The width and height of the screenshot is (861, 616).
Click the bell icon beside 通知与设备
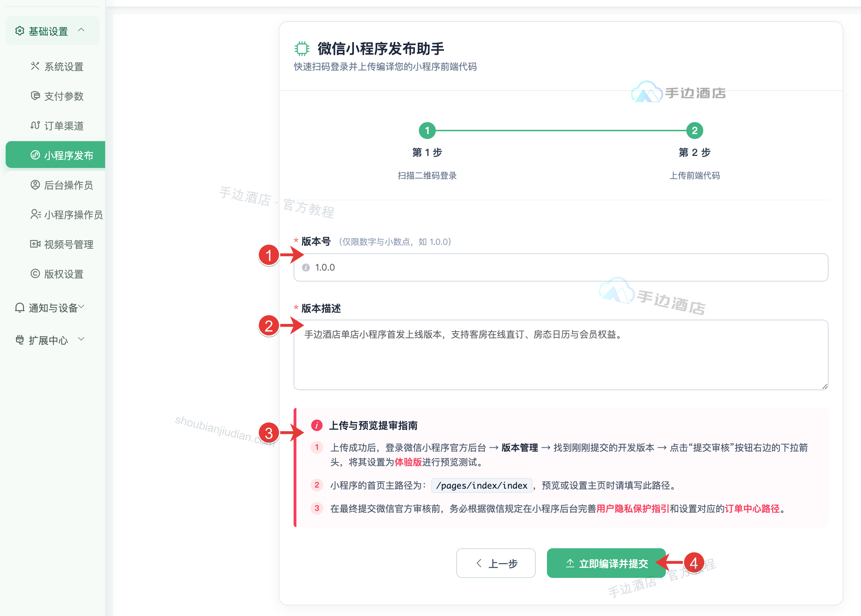[20, 308]
